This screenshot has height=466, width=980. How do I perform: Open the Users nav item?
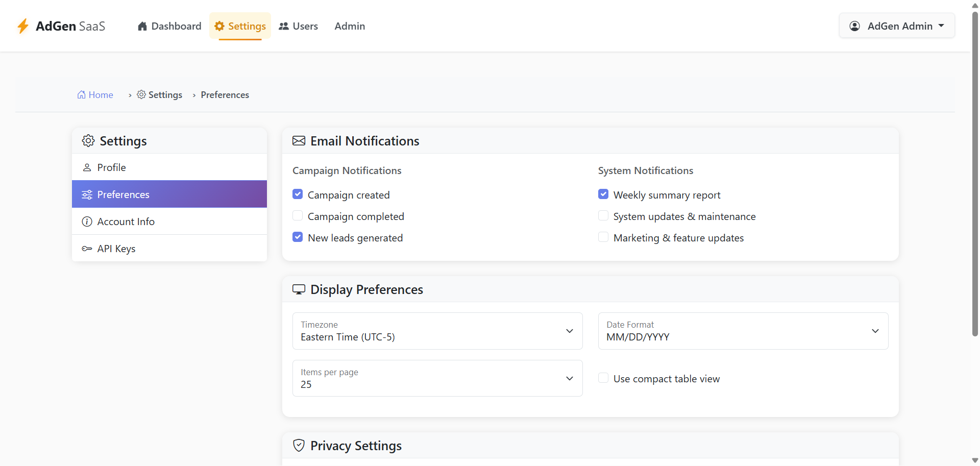pos(299,26)
